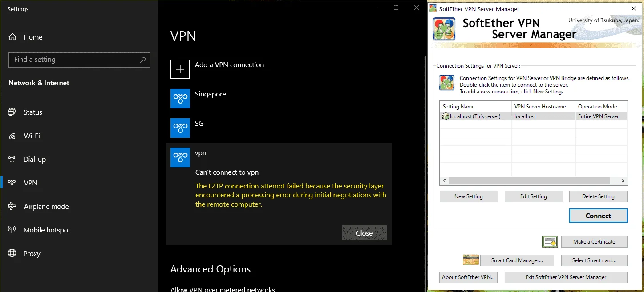Click the Singapore VPN connection icon
Image resolution: width=644 pixels, height=292 pixels.
tap(180, 99)
